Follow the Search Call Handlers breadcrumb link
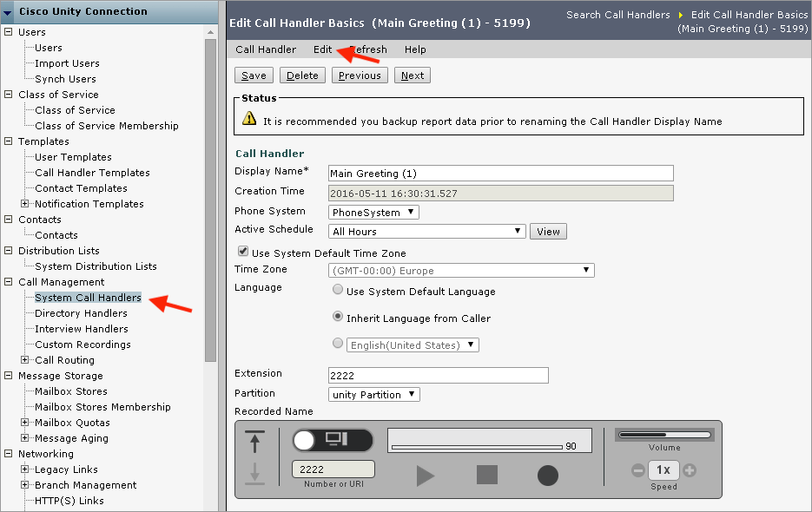Image resolution: width=812 pixels, height=512 pixels. pyautogui.click(x=617, y=15)
